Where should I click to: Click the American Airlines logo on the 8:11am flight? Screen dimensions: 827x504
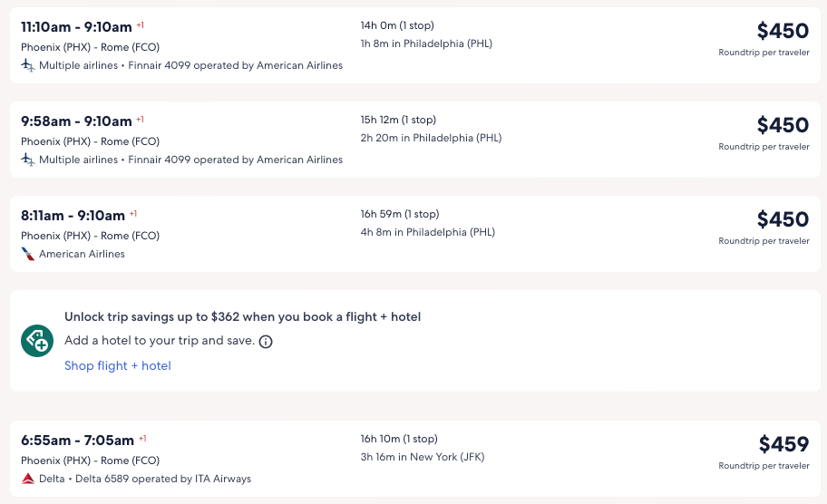(28, 254)
